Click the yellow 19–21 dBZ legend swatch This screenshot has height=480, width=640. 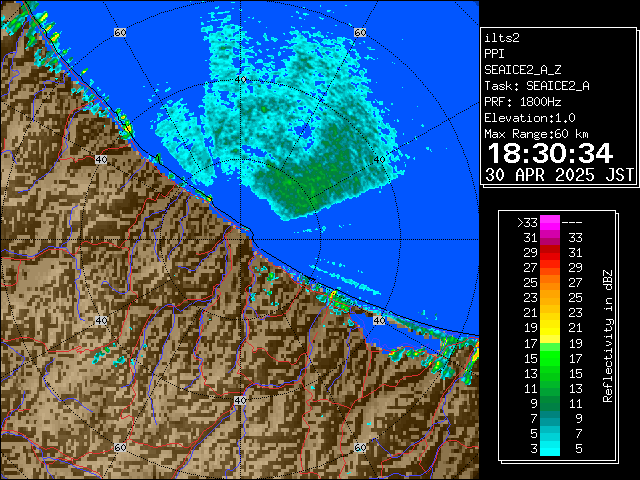click(550, 328)
